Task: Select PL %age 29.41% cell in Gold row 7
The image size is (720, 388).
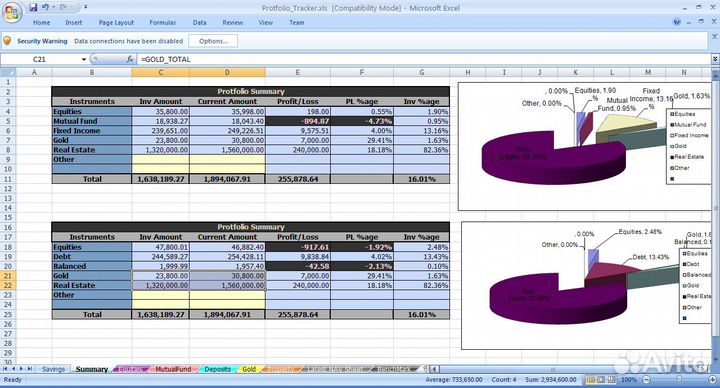Action: pos(362,141)
